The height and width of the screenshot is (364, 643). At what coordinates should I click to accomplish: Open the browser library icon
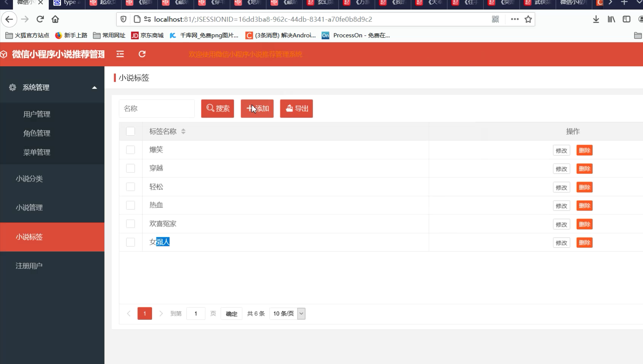click(611, 19)
